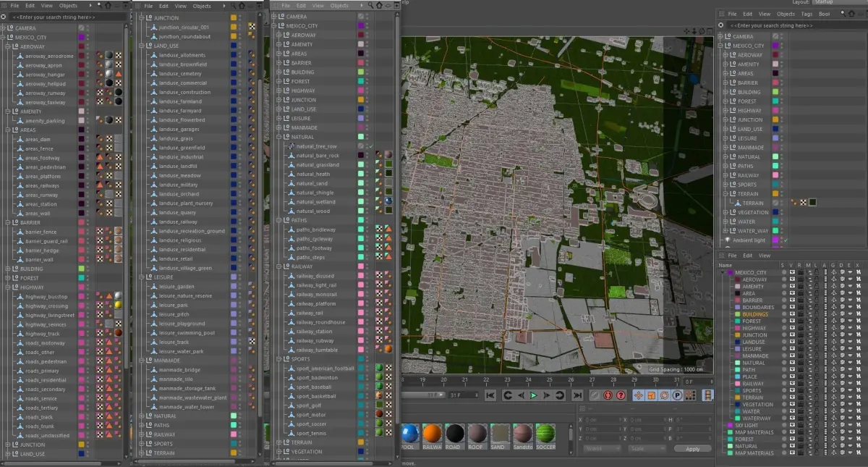Toggle the Parameter key 'P' icon
The image size is (868, 467).
(677, 395)
